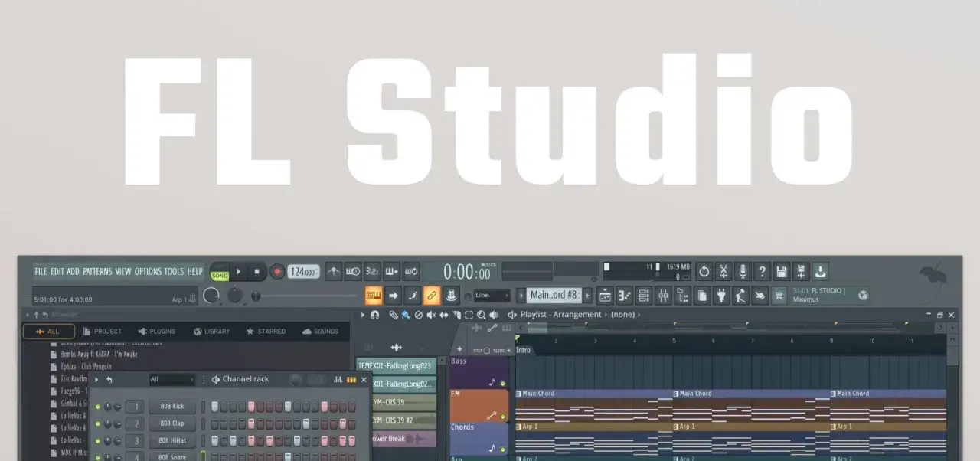Select the pencil draw tool in Playlist
The image size is (980, 461).
pos(393,315)
